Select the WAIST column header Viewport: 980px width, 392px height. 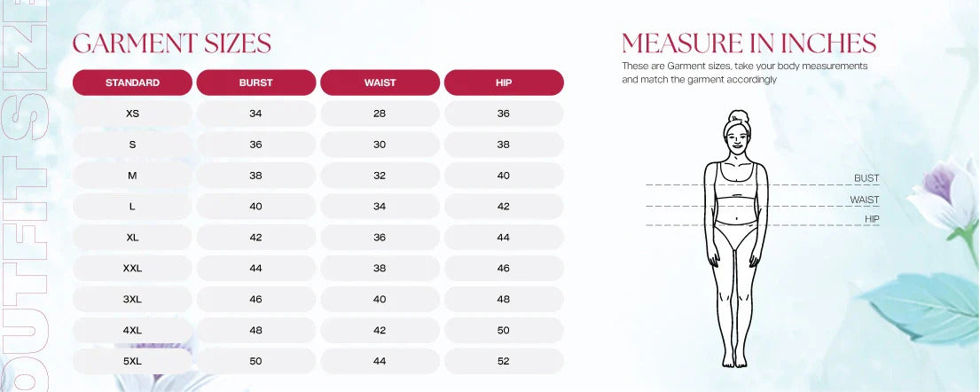click(380, 82)
